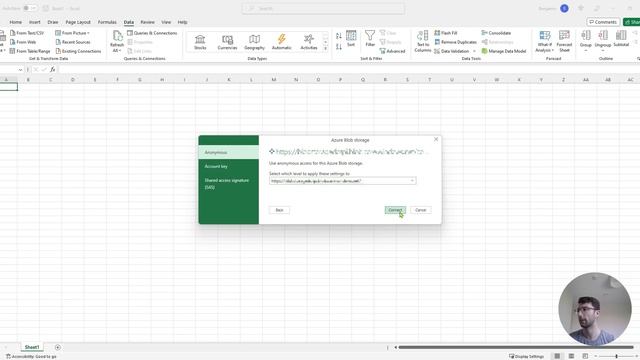The height and width of the screenshot is (360, 640).
Task: Click the Remove Duplicates icon
Action: pos(437,42)
